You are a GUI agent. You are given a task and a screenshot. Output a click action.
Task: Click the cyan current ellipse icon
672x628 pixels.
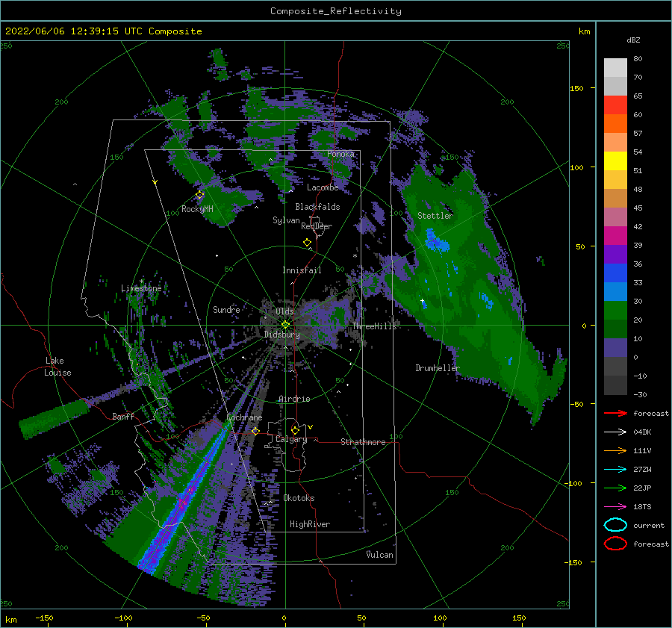[615, 525]
